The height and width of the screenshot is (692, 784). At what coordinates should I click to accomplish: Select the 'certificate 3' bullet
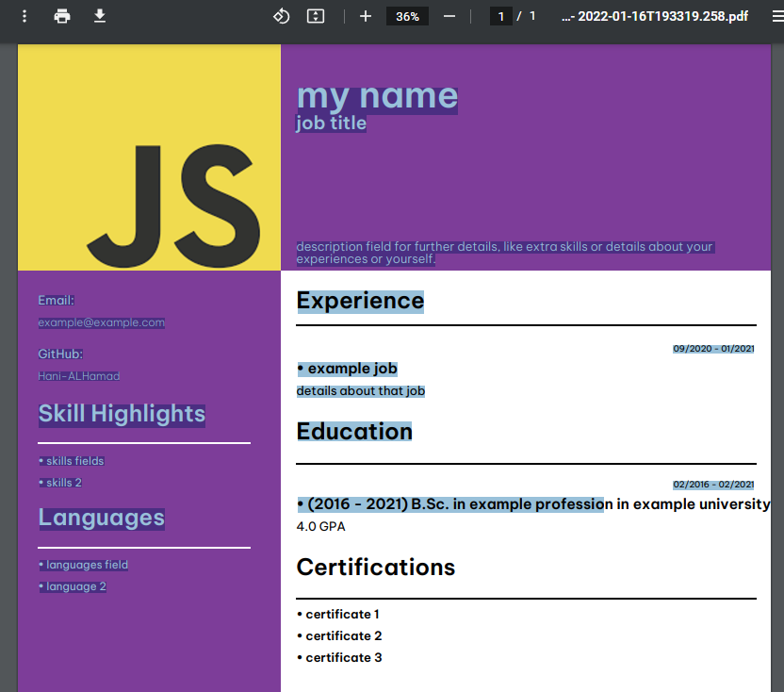[x=339, y=658]
